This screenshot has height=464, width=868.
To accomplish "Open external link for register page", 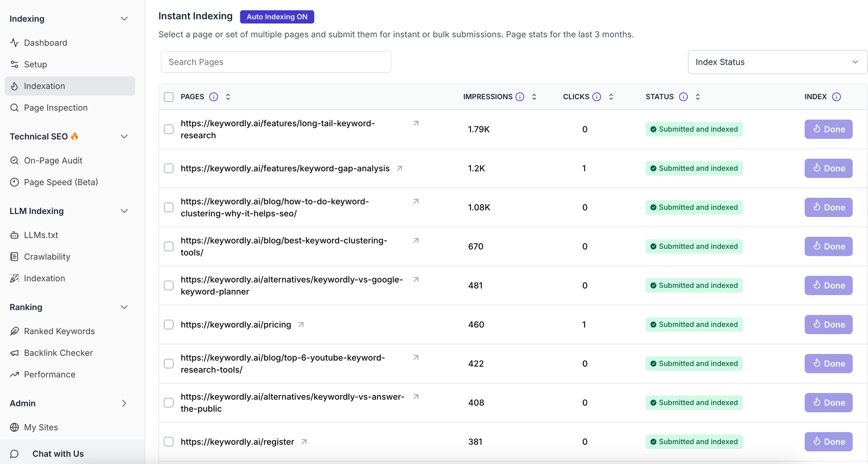I will tap(304, 442).
